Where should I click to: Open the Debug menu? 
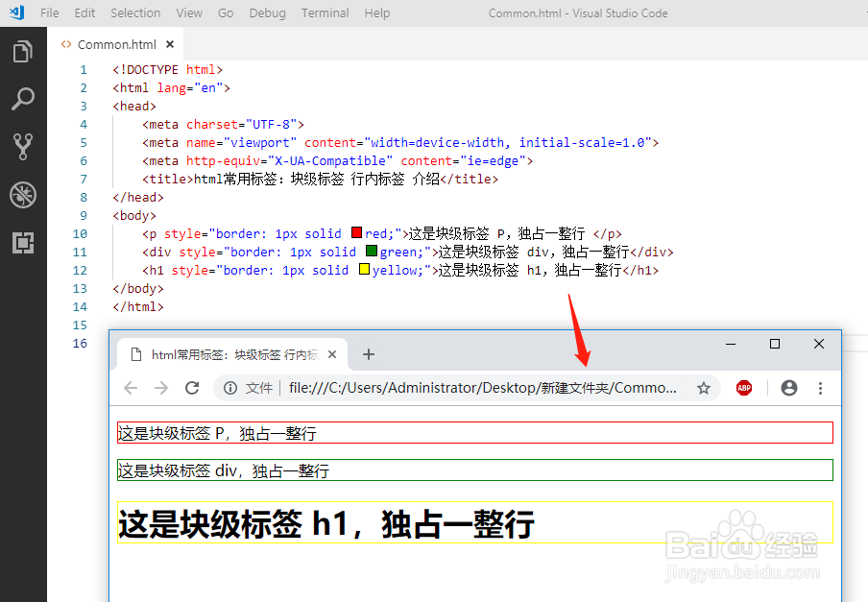[267, 12]
